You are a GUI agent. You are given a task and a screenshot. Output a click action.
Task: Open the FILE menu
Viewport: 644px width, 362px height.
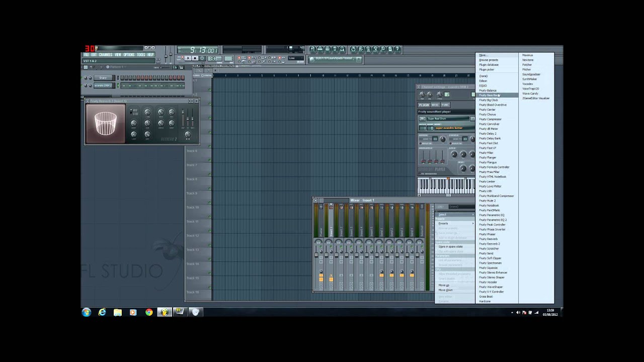pyautogui.click(x=87, y=55)
